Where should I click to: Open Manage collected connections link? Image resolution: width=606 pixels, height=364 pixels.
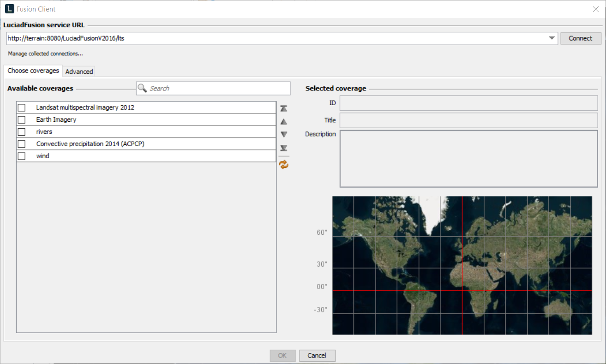click(45, 54)
